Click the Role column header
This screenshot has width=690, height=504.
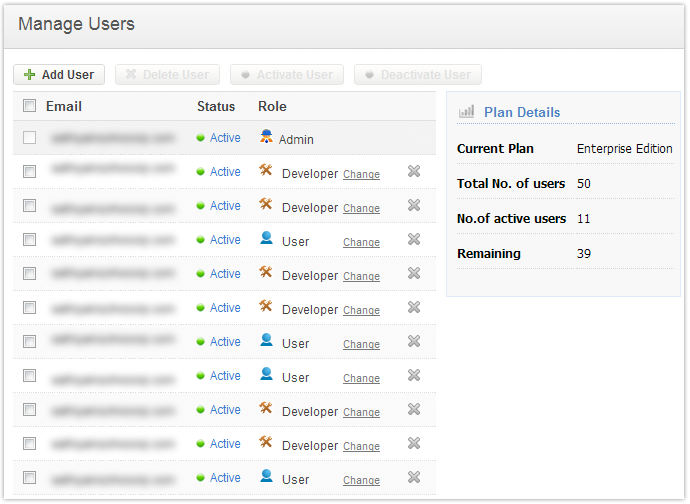(x=272, y=106)
